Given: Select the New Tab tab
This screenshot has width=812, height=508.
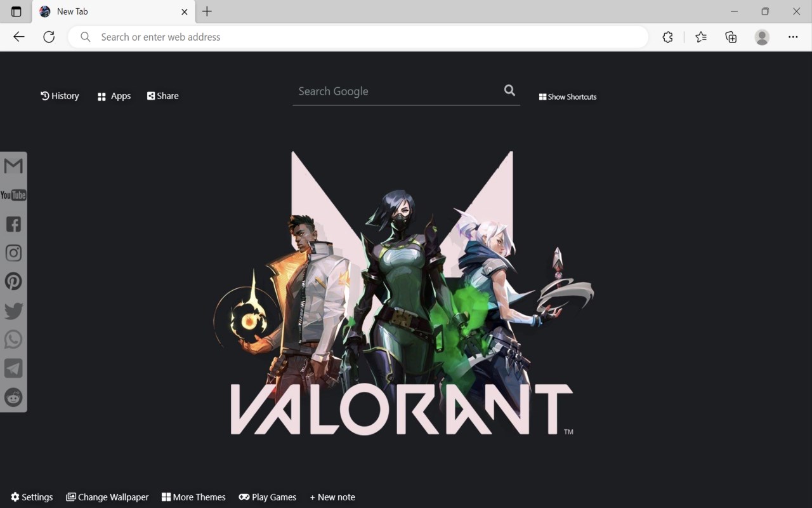Looking at the screenshot, I should [x=113, y=11].
